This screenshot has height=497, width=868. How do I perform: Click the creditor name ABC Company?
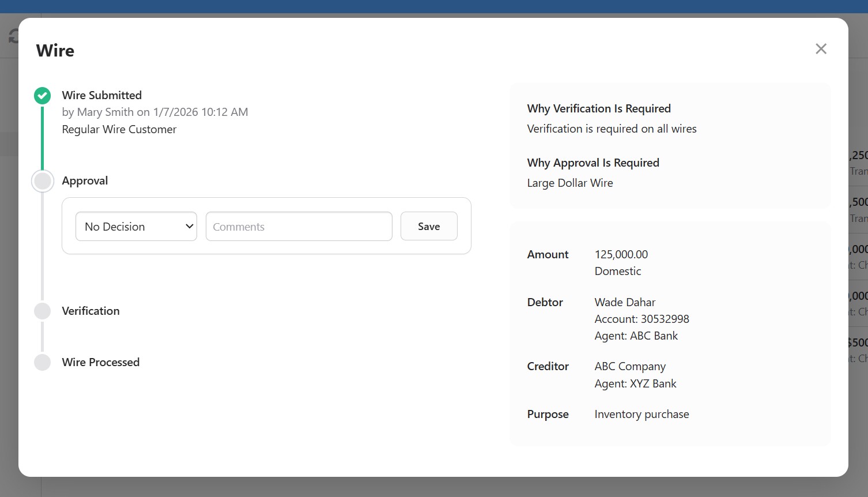[629, 367]
